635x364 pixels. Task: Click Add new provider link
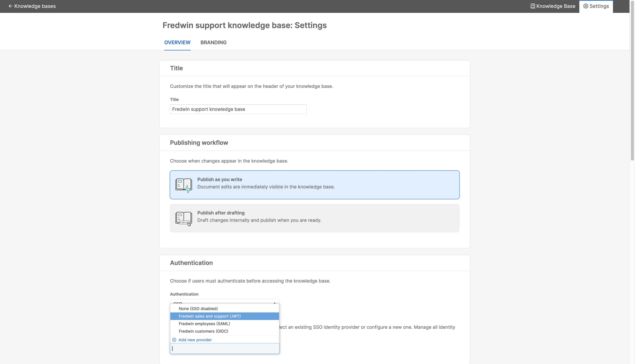(195, 340)
